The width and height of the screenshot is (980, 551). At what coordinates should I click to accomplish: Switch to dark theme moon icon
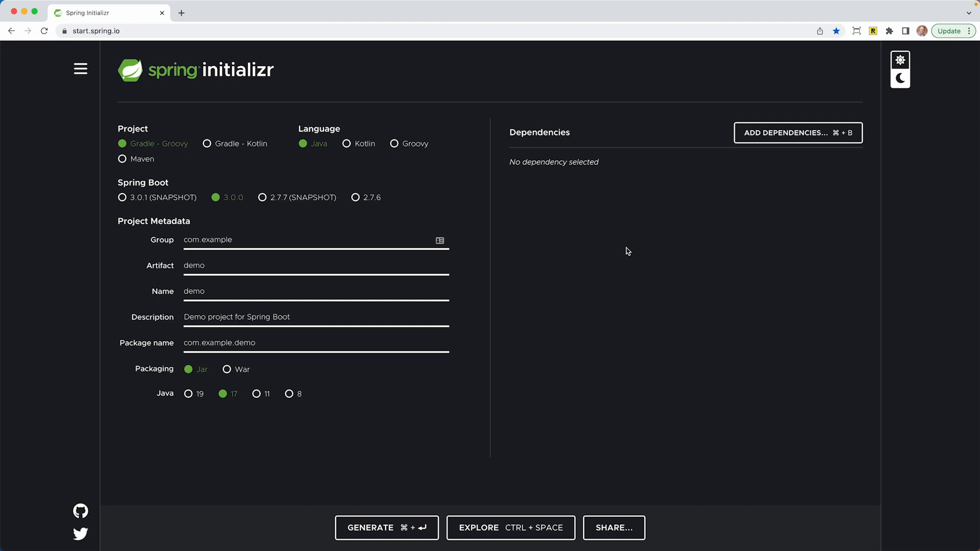[900, 78]
